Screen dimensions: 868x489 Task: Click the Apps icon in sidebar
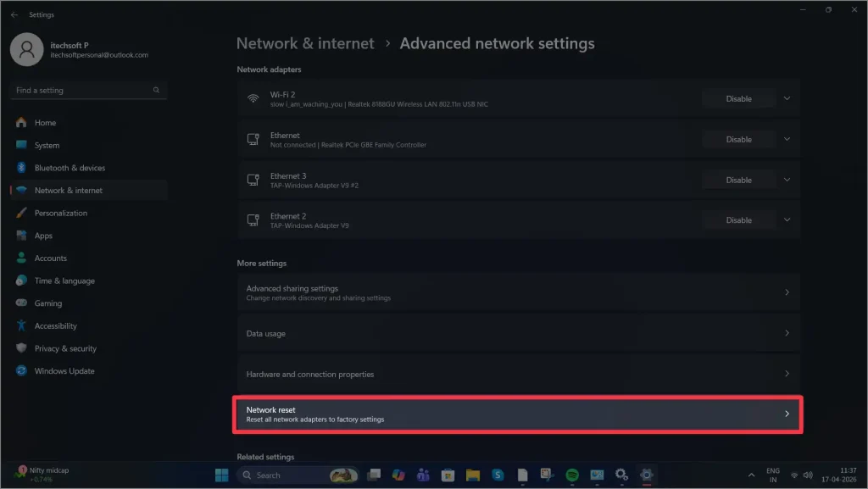[21, 236]
